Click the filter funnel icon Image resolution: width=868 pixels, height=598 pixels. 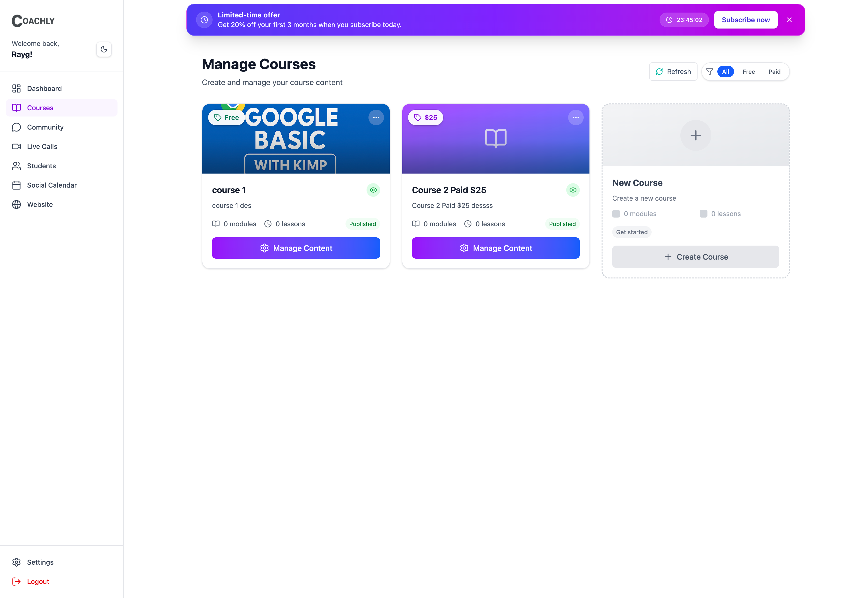coord(709,72)
